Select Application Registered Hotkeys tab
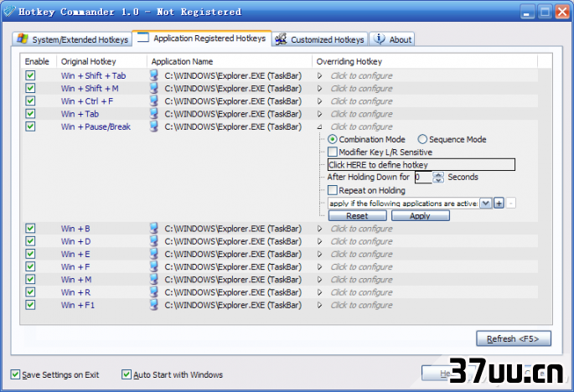 point(202,38)
